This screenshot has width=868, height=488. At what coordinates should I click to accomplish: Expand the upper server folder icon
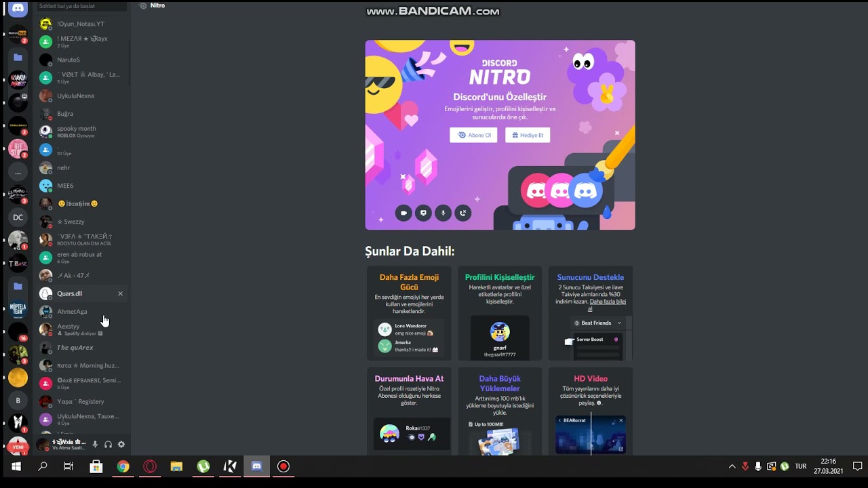pos(18,58)
